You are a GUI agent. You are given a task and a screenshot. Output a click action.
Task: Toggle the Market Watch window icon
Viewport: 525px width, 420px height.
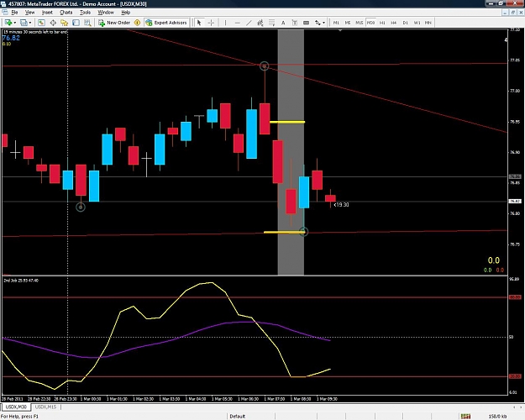point(41,23)
